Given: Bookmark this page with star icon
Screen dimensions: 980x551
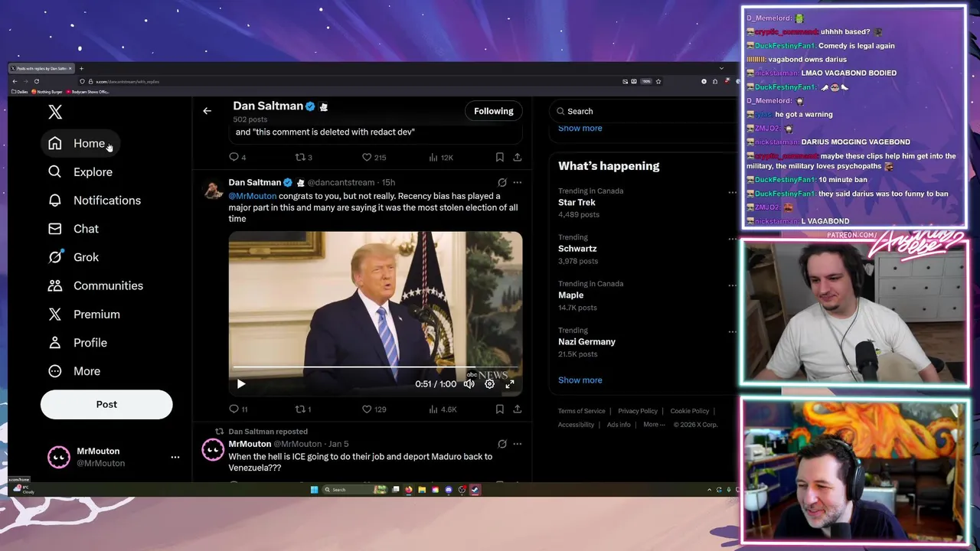Looking at the screenshot, I should [658, 81].
